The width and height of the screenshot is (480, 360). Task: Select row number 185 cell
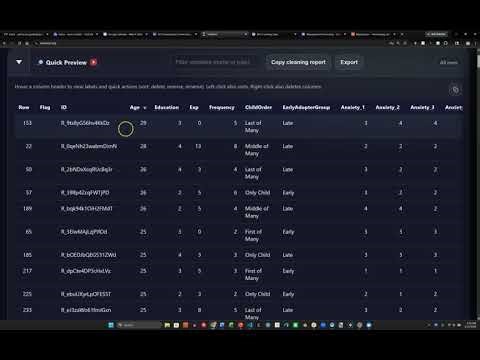[27, 255]
